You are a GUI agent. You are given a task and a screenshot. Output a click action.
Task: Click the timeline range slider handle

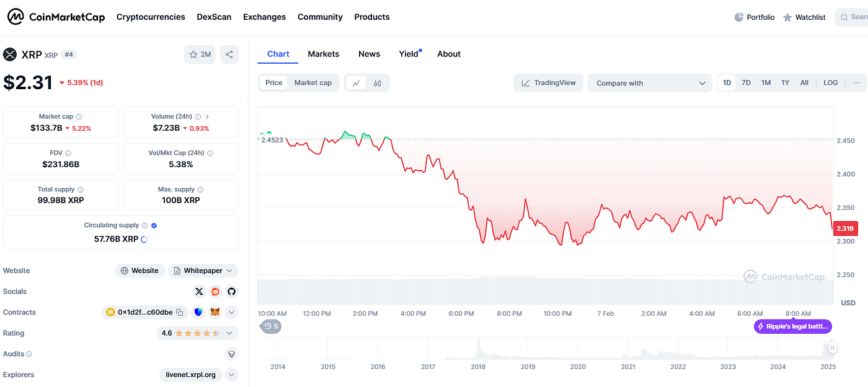click(x=833, y=348)
